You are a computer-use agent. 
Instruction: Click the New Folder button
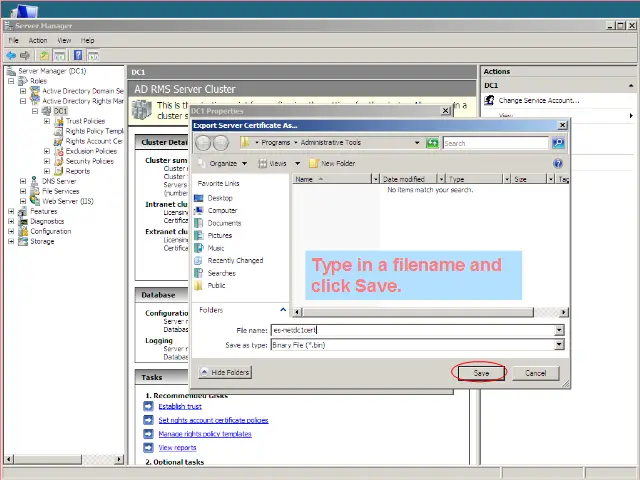tap(332, 164)
